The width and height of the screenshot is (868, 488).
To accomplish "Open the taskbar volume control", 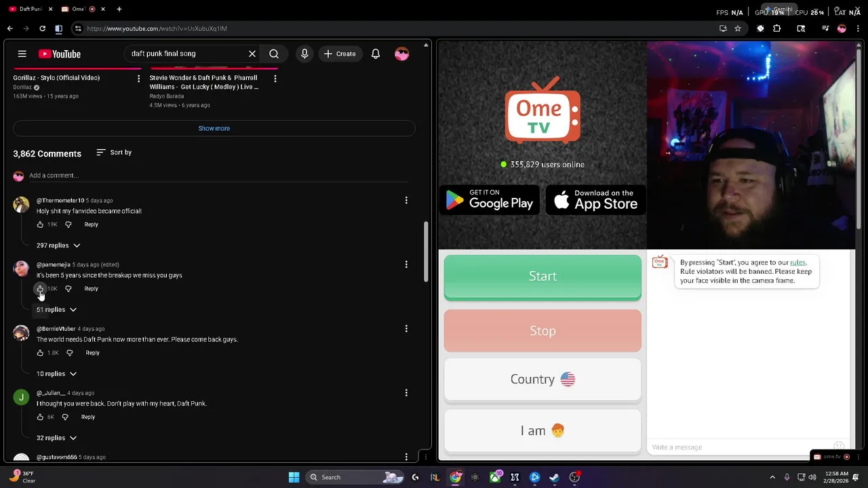I will point(812,477).
